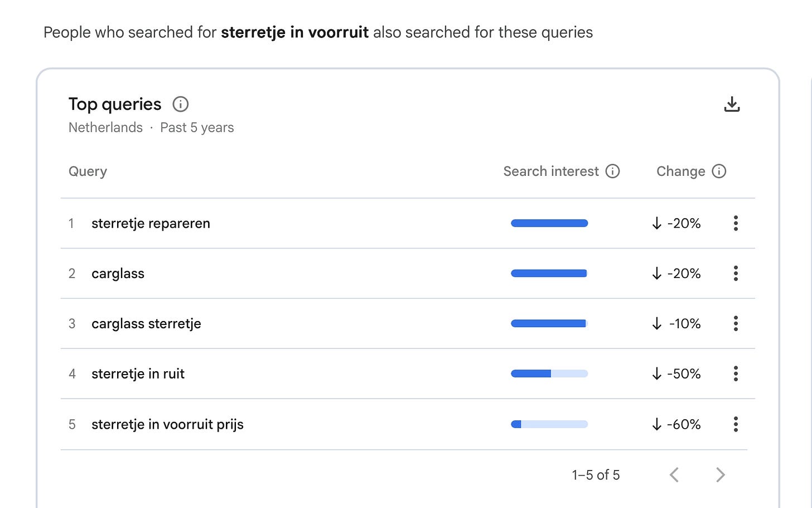Image resolution: width=812 pixels, height=508 pixels.
Task: Show info for Search interest column
Action: 612,171
